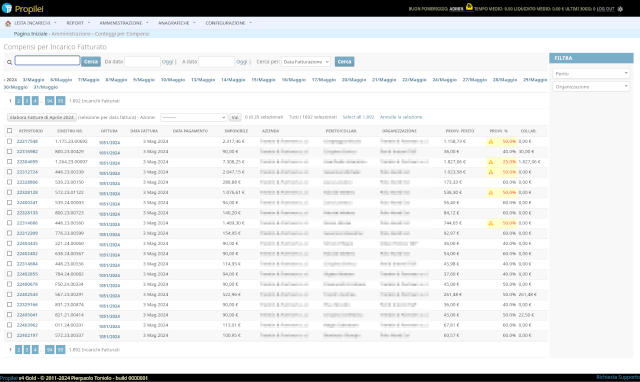Click the Filtra panel header

tap(591, 58)
